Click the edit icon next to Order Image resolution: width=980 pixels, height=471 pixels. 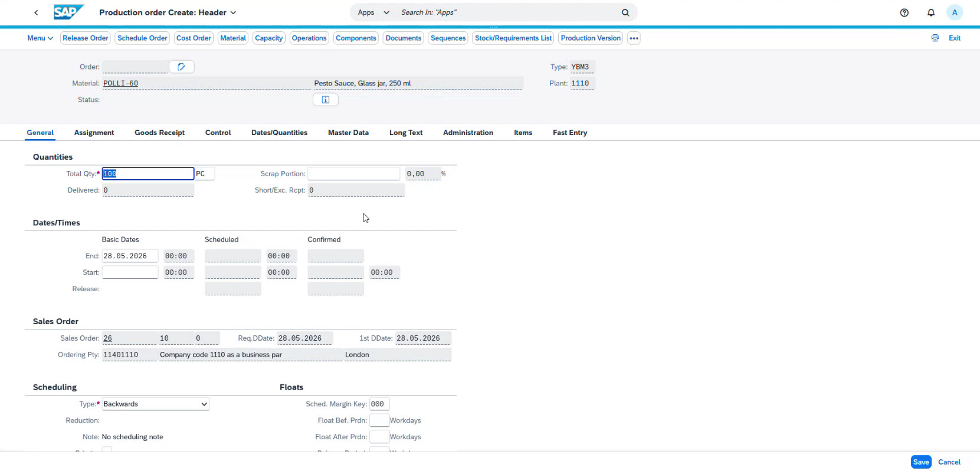pyautogui.click(x=182, y=67)
